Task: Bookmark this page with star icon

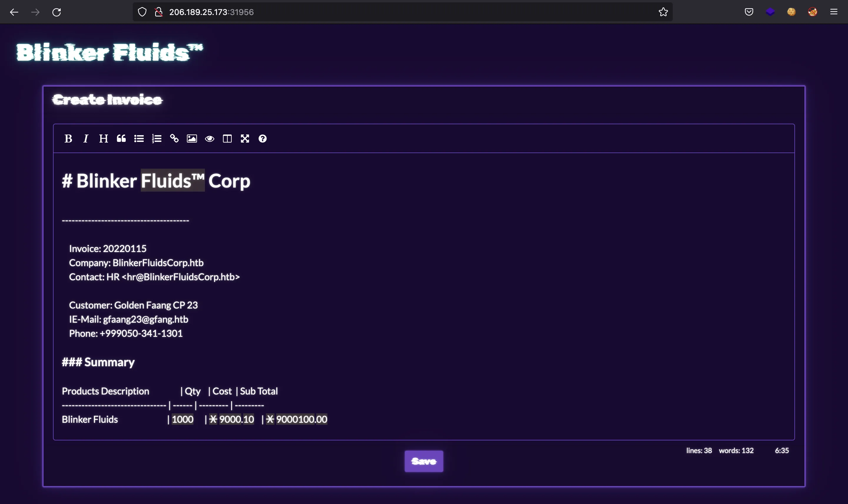Action: point(663,12)
